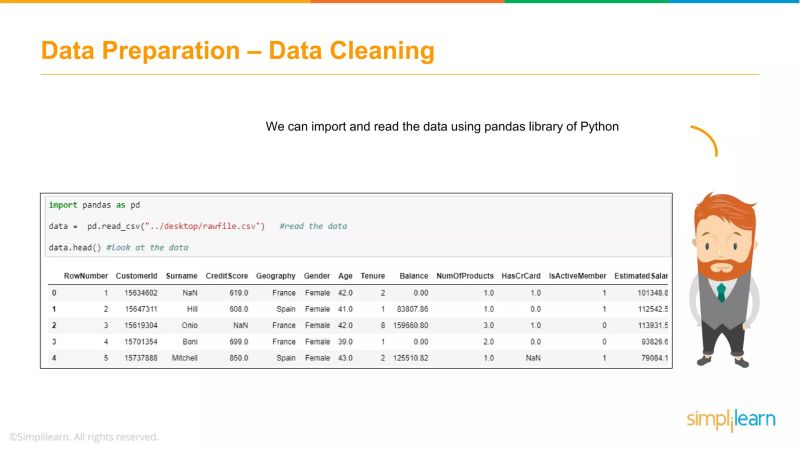This screenshot has width=800, height=450.
Task: Click the Surname cell 'Hill'
Action: [192, 309]
